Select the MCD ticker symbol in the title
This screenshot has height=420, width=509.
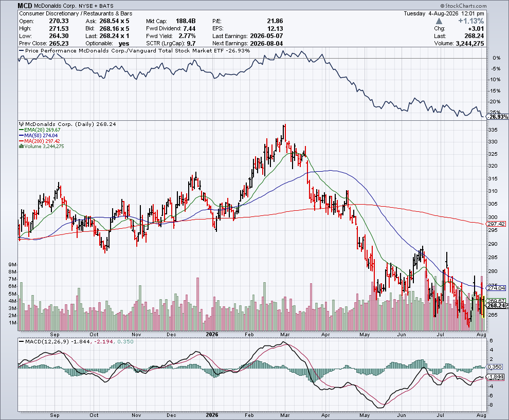coord(25,6)
